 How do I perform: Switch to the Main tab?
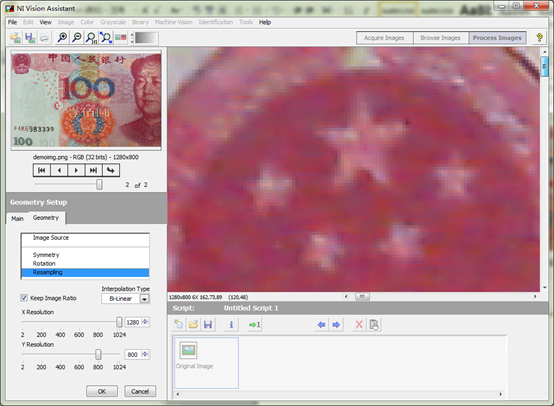pos(17,219)
